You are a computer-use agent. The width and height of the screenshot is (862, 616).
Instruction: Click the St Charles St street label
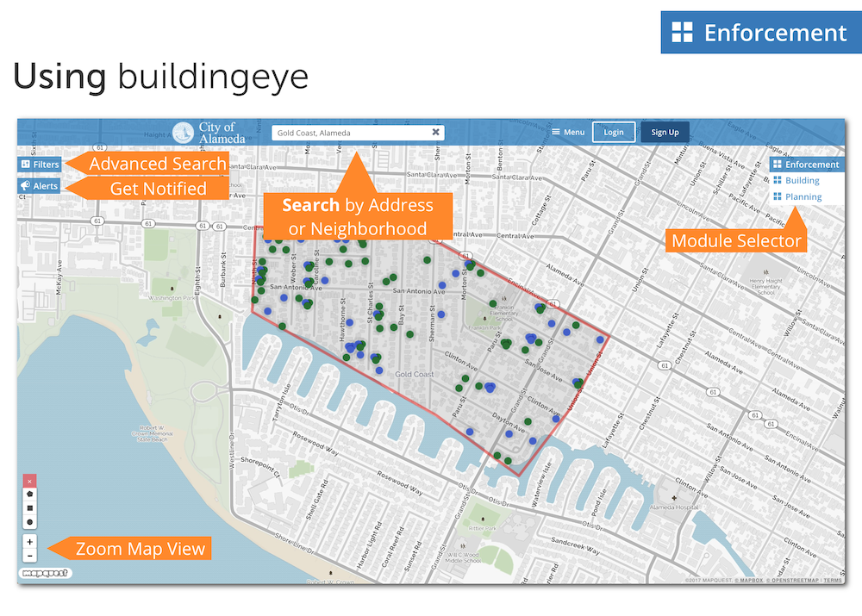click(x=370, y=302)
